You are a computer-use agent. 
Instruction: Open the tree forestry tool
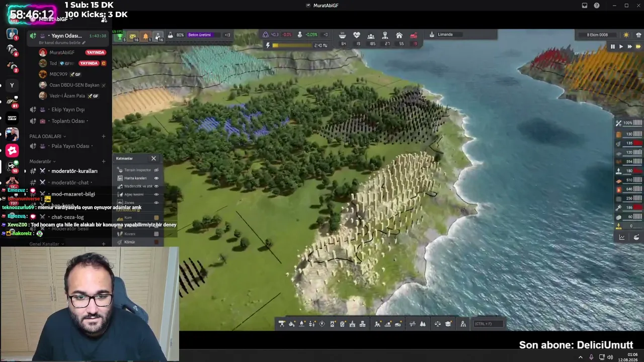(423, 324)
